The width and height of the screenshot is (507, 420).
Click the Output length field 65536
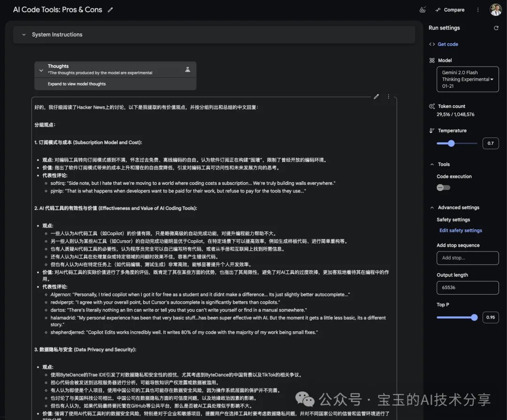click(x=468, y=288)
